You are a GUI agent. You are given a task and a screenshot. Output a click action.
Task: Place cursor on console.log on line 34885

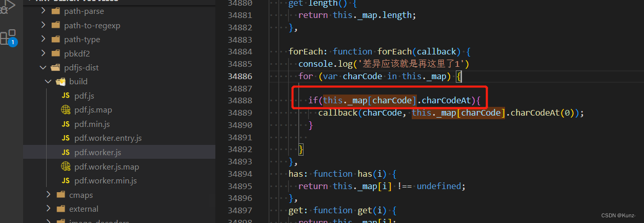325,64
